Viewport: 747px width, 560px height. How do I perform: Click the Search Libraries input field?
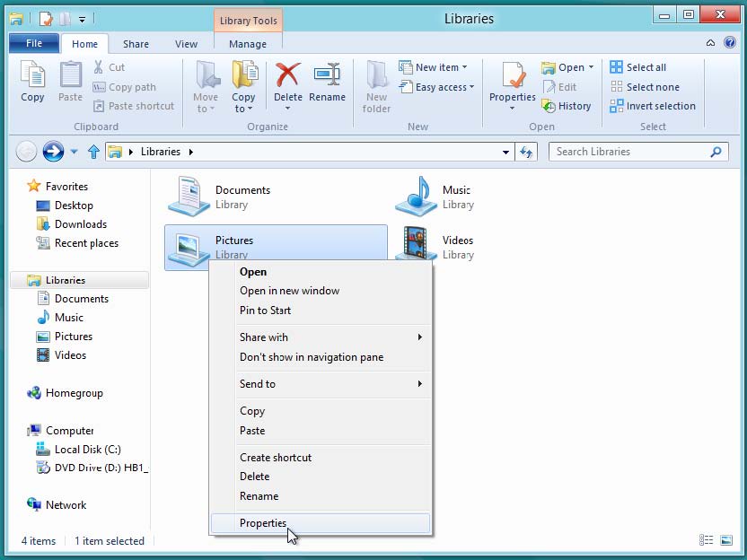628,152
